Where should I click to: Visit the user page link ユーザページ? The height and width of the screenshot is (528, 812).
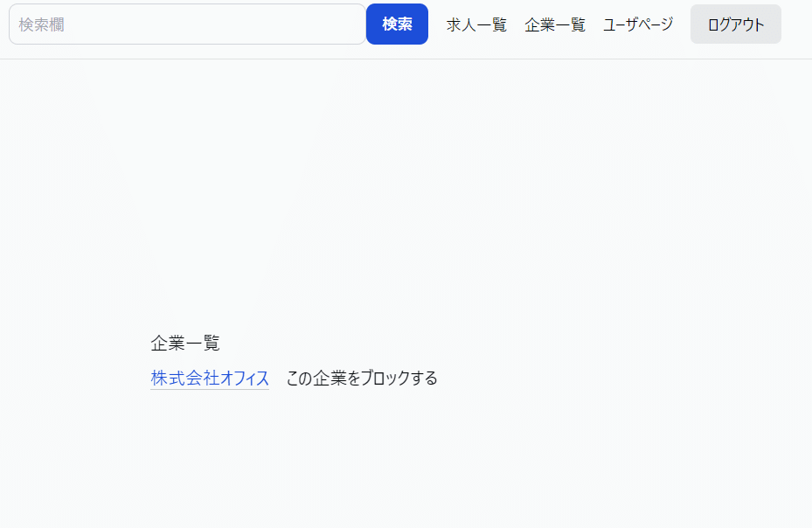pyautogui.click(x=638, y=24)
